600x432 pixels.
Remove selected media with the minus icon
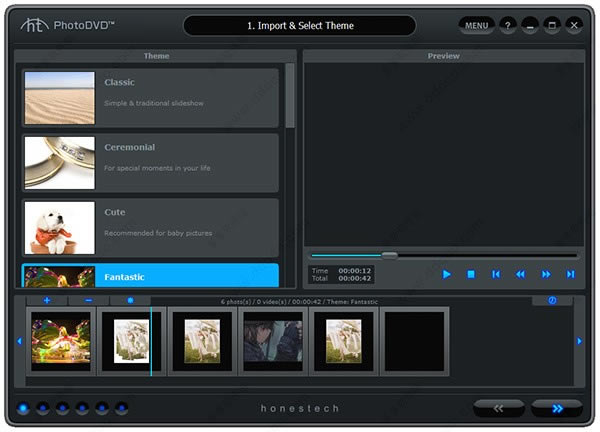click(88, 300)
